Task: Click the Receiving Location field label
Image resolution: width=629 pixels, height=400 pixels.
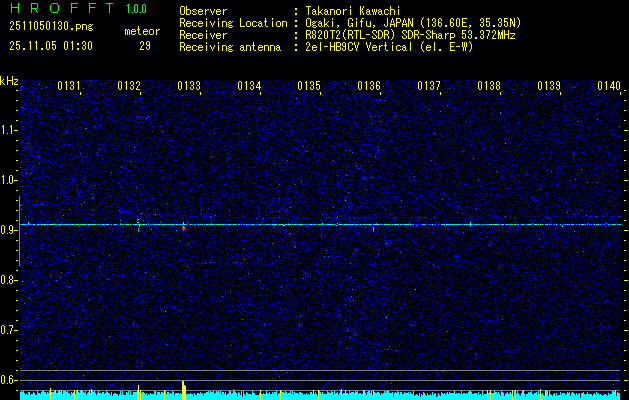Action: (x=233, y=23)
